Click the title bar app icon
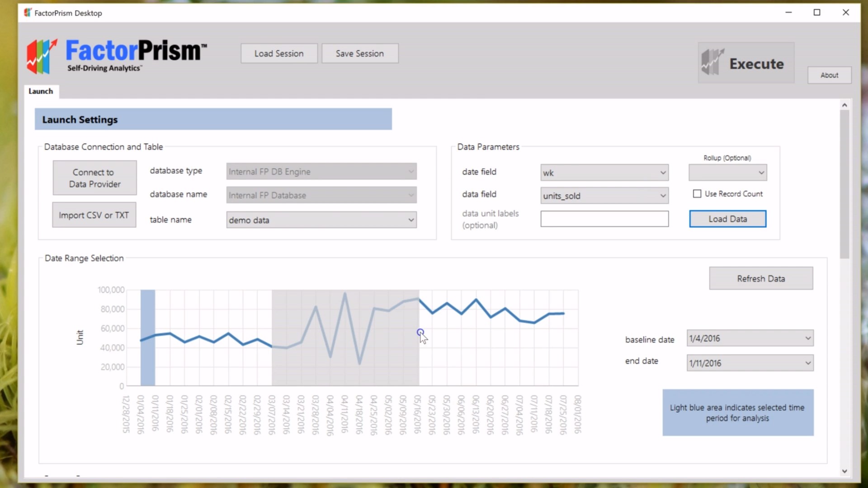The image size is (868, 488). (28, 13)
